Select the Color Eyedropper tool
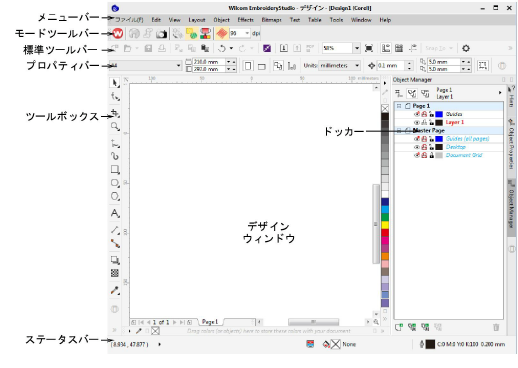 115,290
